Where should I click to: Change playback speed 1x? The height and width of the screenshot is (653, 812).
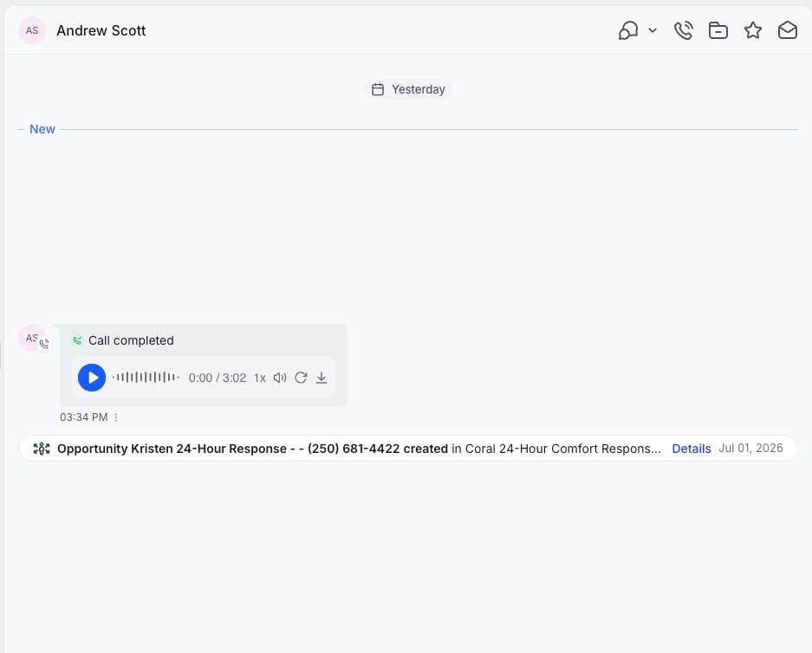click(x=259, y=378)
